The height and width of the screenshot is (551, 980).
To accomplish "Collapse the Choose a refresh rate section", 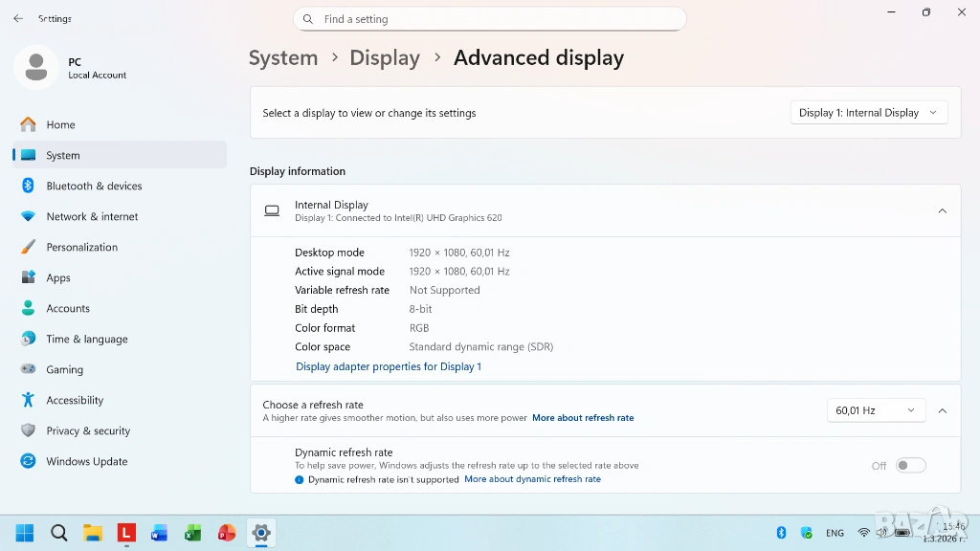I will pos(942,410).
